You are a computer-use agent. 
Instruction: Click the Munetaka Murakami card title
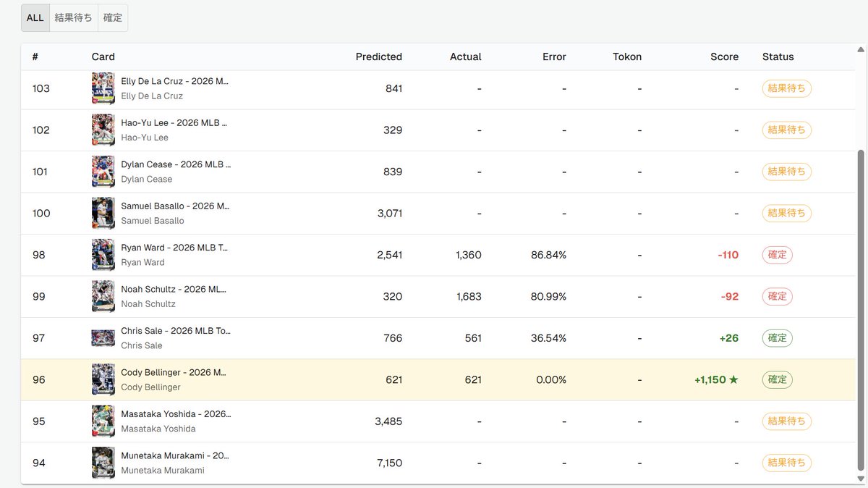(175, 455)
